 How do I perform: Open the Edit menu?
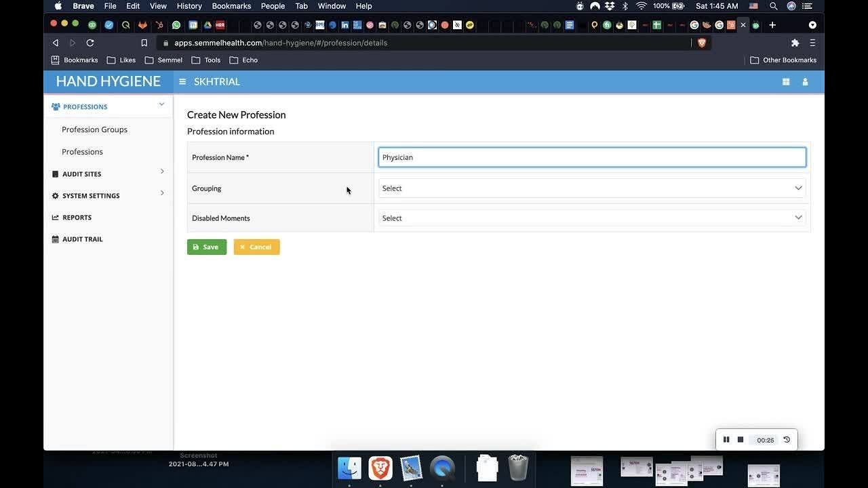pos(133,6)
